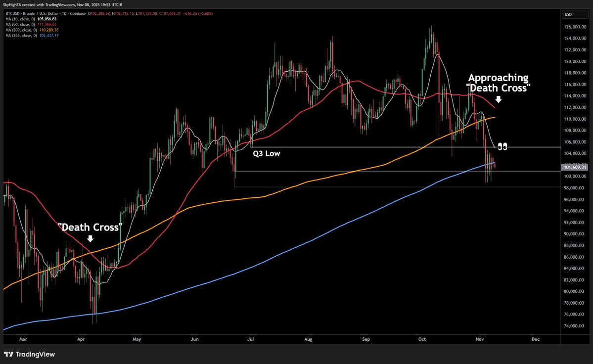Click the SkyHighTA created with TradingView.com header
This screenshot has height=364, width=593.
(x=62, y=4)
